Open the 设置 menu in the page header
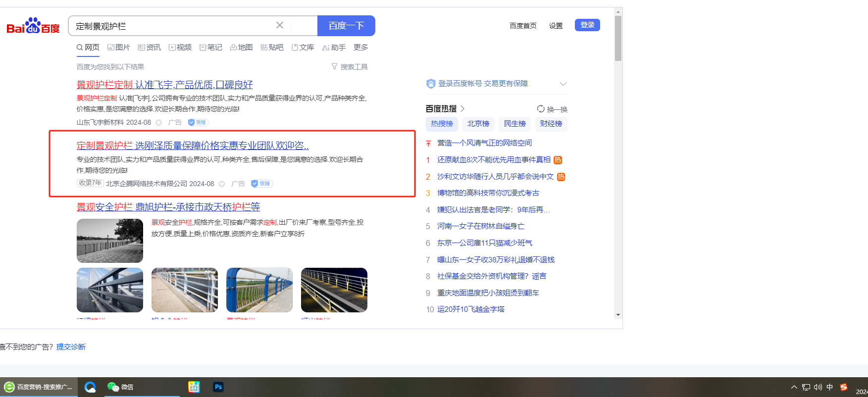Image resolution: width=868 pixels, height=397 pixels. point(556,26)
